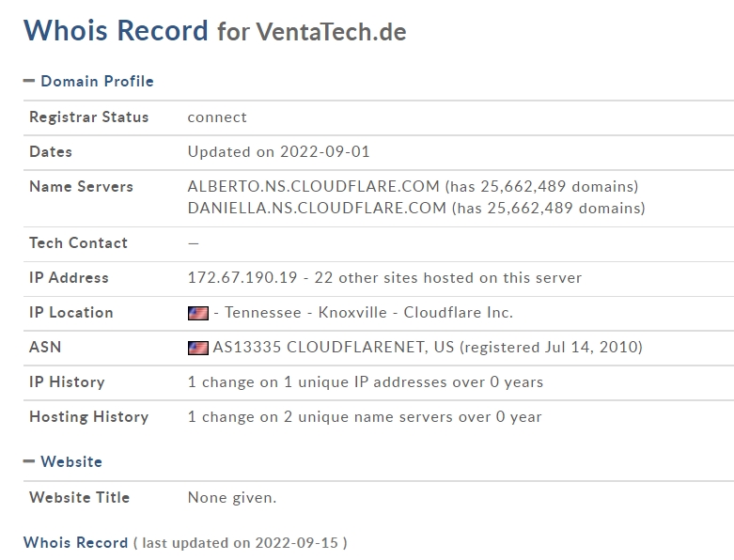The height and width of the screenshot is (560, 734).
Task: View 22 other sites hosted on this server
Action: [448, 278]
